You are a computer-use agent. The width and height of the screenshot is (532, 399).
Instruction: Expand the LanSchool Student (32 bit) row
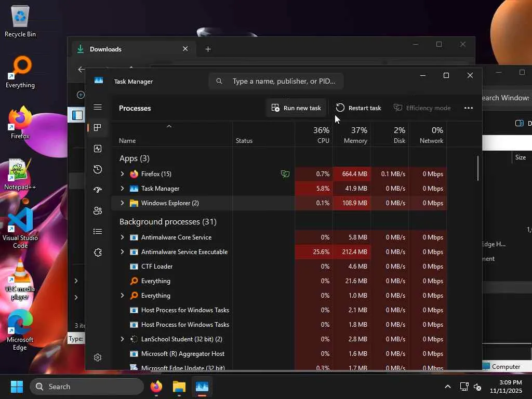click(x=122, y=339)
